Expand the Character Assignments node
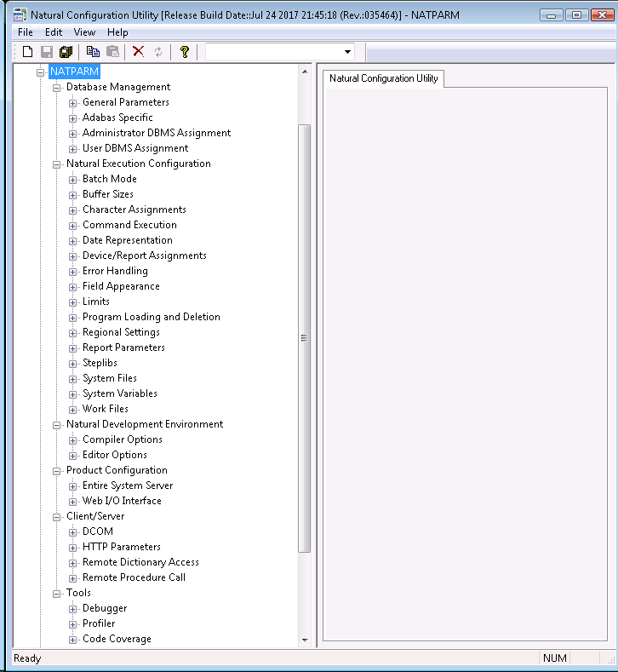Screen dimensions: 618x672 73,210
